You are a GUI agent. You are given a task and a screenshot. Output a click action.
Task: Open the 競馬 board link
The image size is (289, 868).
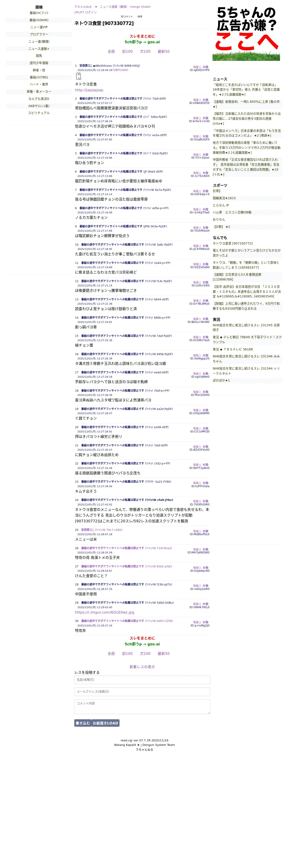pyautogui.click(x=39, y=56)
